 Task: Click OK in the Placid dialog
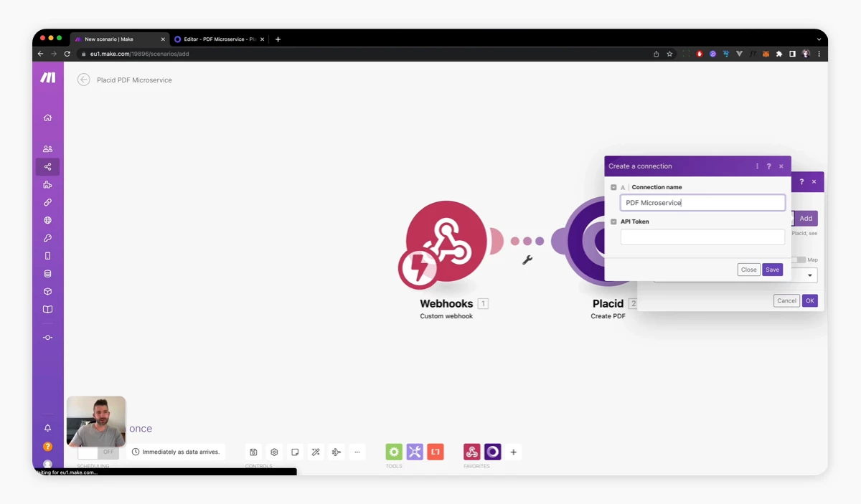809,300
